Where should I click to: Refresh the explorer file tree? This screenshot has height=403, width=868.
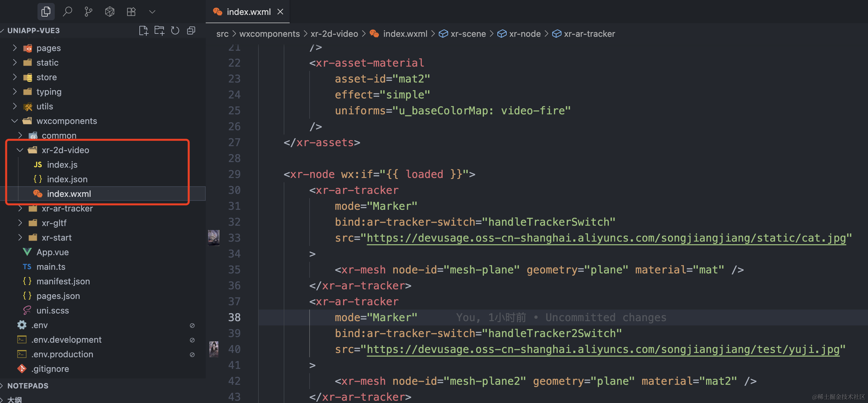pyautogui.click(x=175, y=30)
